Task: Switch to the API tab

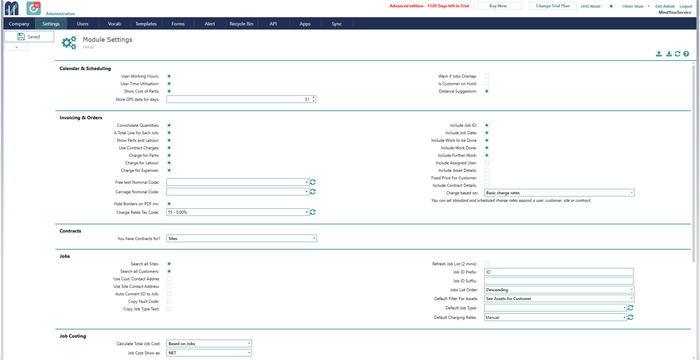Action: [273, 24]
